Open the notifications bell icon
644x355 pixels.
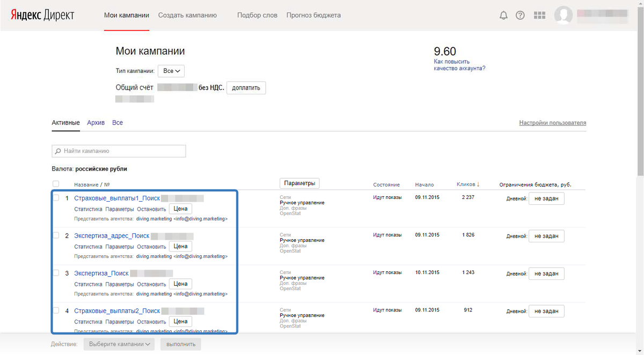click(x=503, y=16)
